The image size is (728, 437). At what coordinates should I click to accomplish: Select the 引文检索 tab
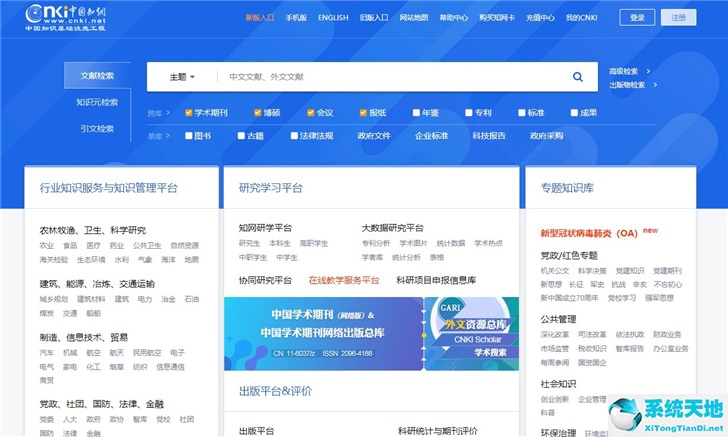coord(97,129)
